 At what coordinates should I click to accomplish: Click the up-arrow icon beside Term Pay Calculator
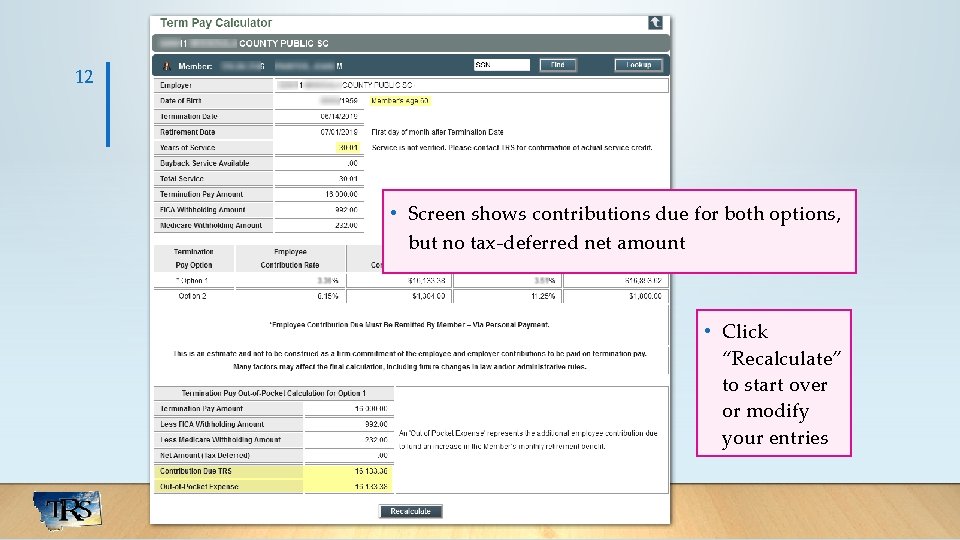click(x=655, y=23)
